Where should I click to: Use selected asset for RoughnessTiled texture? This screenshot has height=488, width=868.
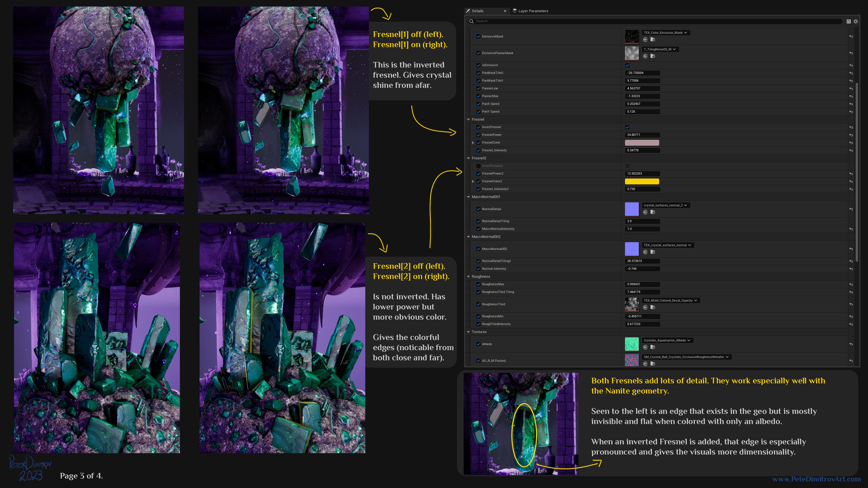tap(645, 307)
